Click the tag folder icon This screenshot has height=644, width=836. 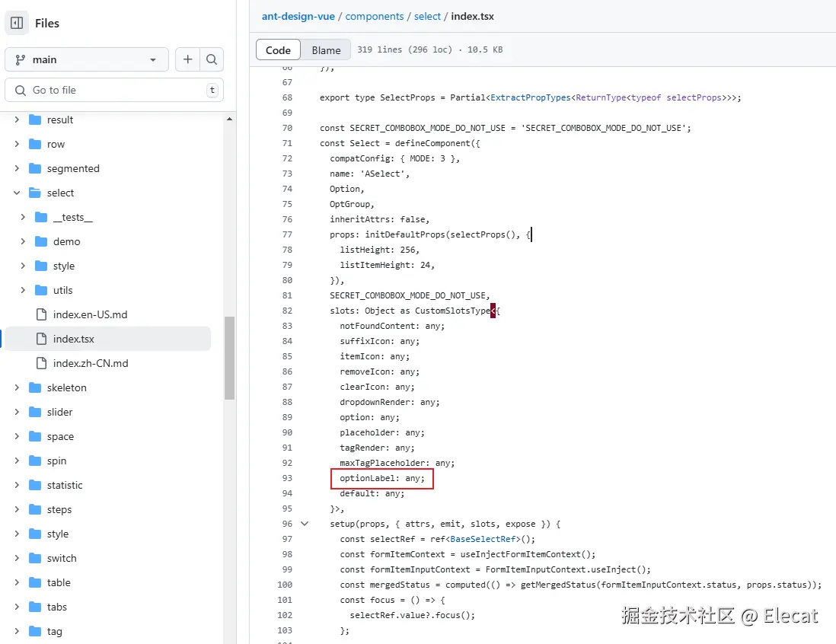pyautogui.click(x=35, y=631)
